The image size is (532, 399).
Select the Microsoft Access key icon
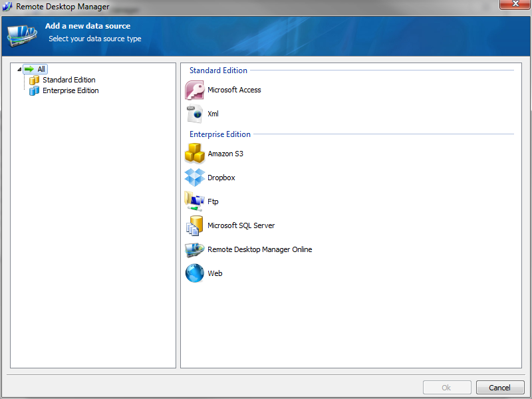[194, 90]
